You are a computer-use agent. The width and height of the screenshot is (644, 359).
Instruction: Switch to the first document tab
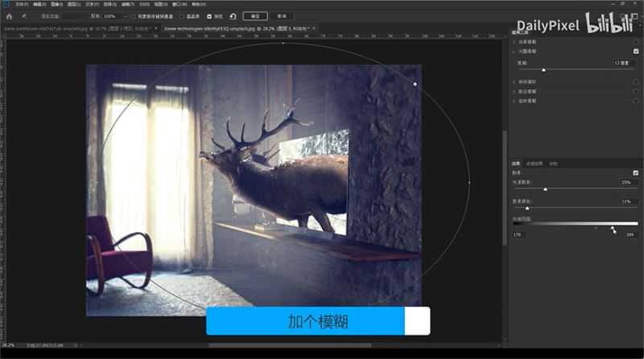(76, 28)
